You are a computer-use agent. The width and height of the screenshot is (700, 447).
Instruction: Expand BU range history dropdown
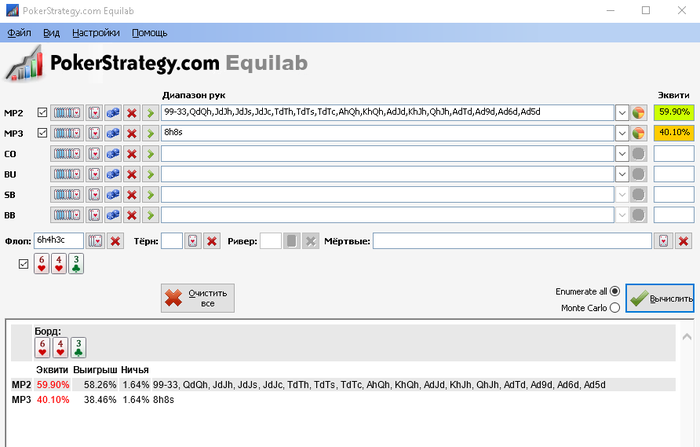[622, 174]
